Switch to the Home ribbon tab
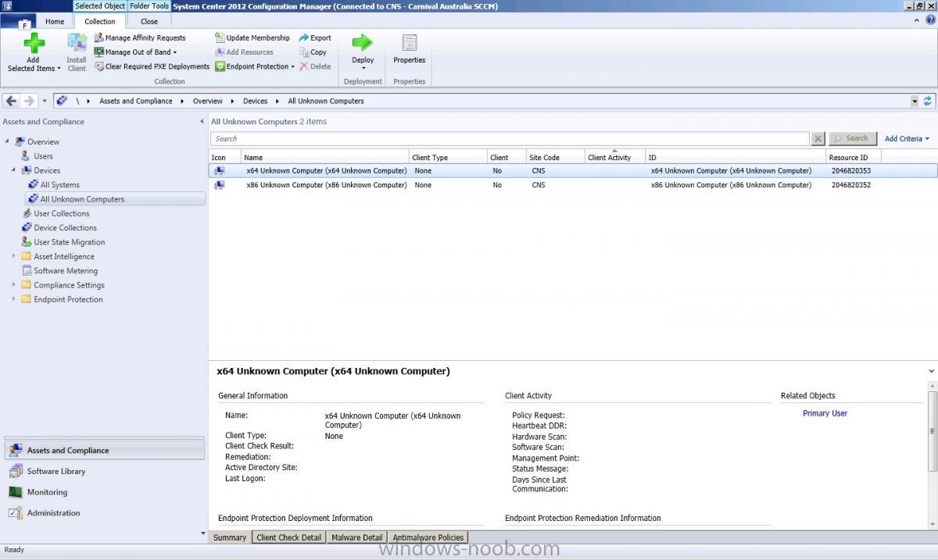The width and height of the screenshot is (938, 560). [55, 21]
